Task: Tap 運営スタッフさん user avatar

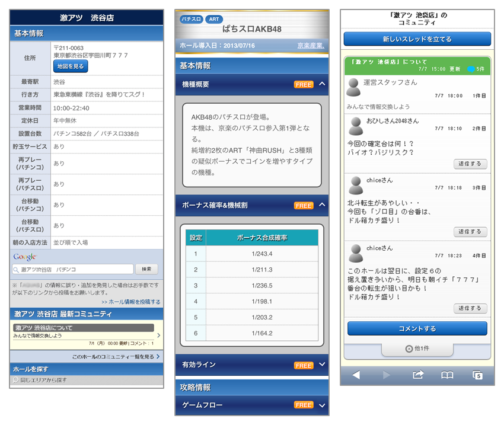Action: point(353,87)
